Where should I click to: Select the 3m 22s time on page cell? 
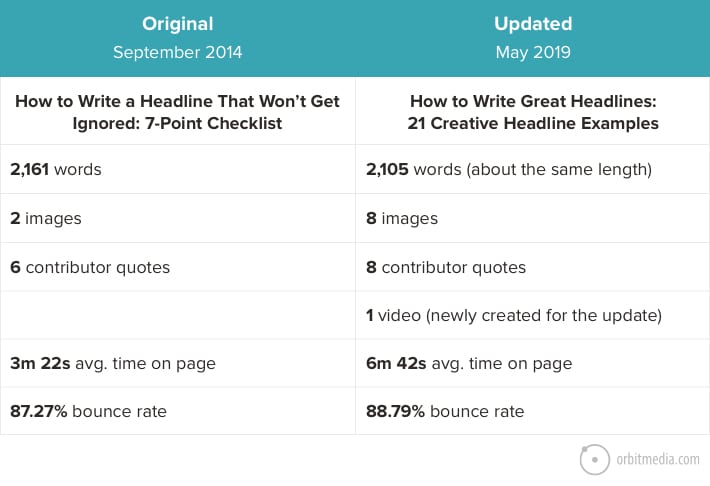click(x=178, y=363)
